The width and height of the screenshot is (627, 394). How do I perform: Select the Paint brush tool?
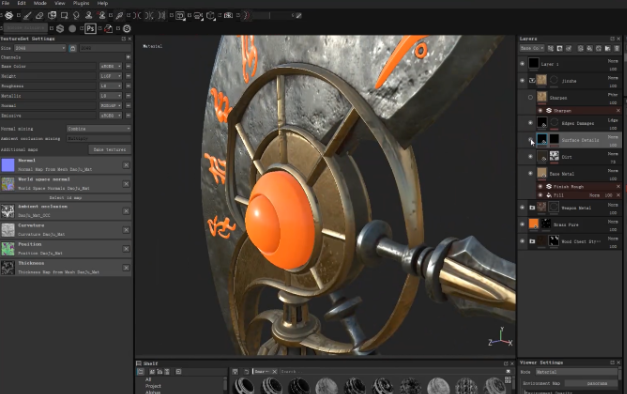coord(27,16)
